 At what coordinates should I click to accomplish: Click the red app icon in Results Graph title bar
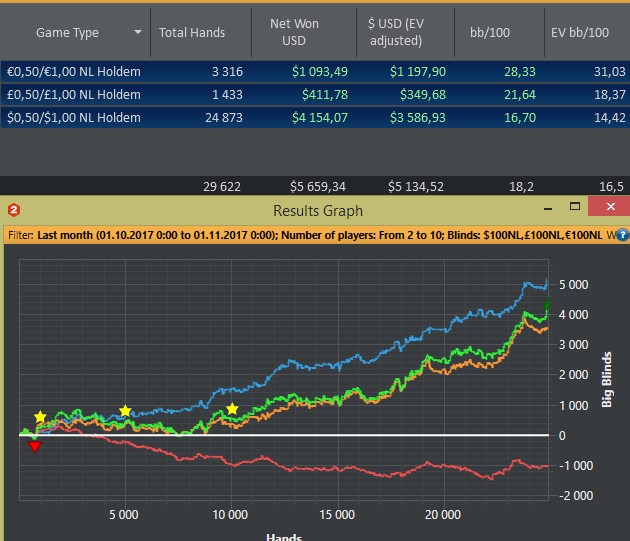click(x=13, y=211)
